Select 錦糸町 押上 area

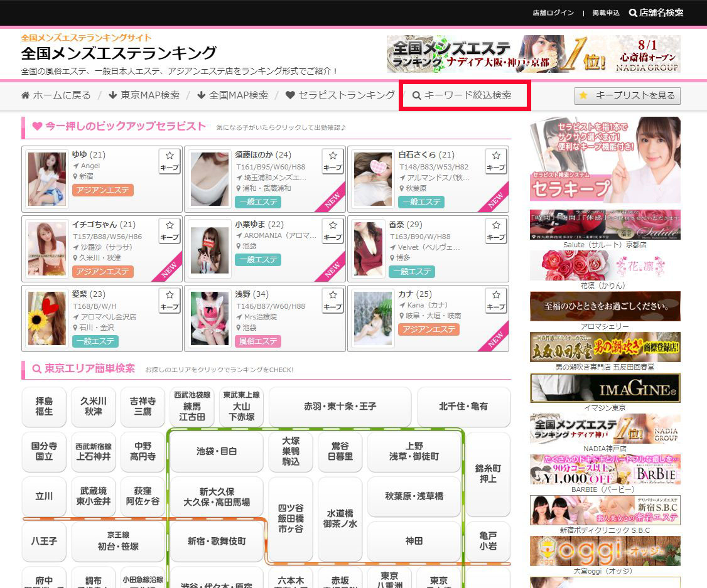point(488,474)
